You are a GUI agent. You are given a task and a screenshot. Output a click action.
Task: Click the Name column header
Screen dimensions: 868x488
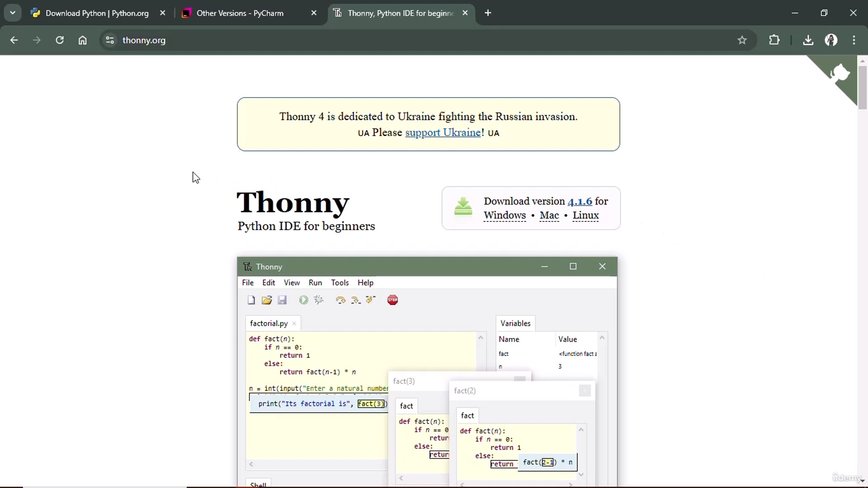click(x=509, y=339)
